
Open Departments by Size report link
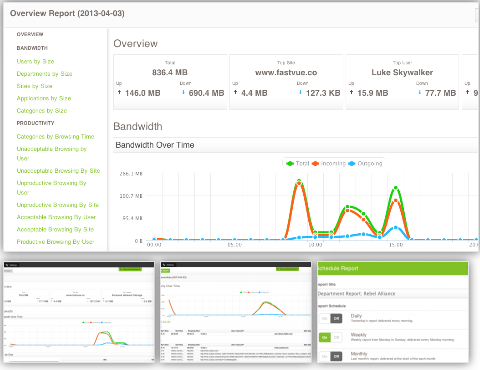click(x=44, y=74)
